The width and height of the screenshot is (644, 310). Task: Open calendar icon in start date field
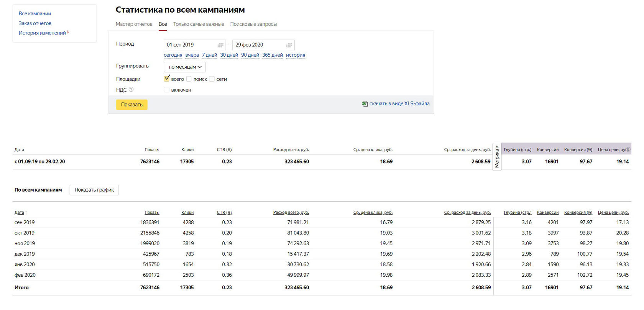click(220, 45)
